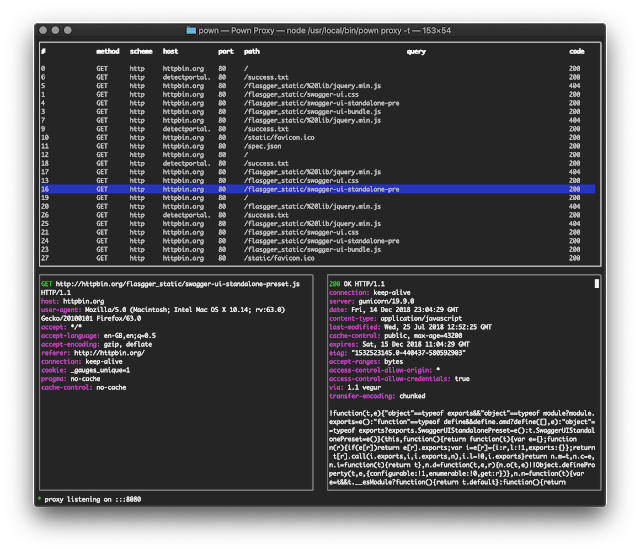This screenshot has height=552, width=640.
Task: Select request row number 11 /spec.json
Action: click(x=318, y=146)
